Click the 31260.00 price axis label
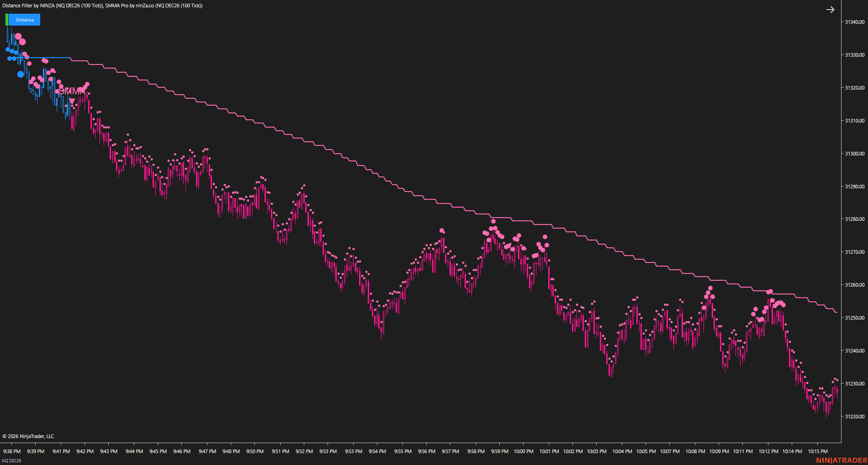Screen dimensions: 868x465 click(x=854, y=285)
